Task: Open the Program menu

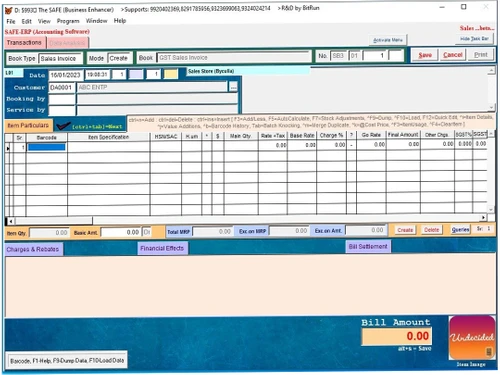Action: point(68,21)
